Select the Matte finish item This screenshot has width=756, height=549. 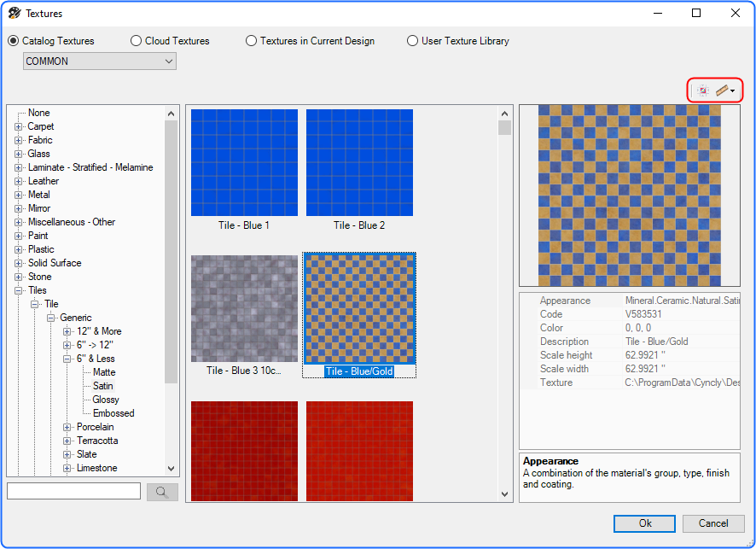point(104,372)
